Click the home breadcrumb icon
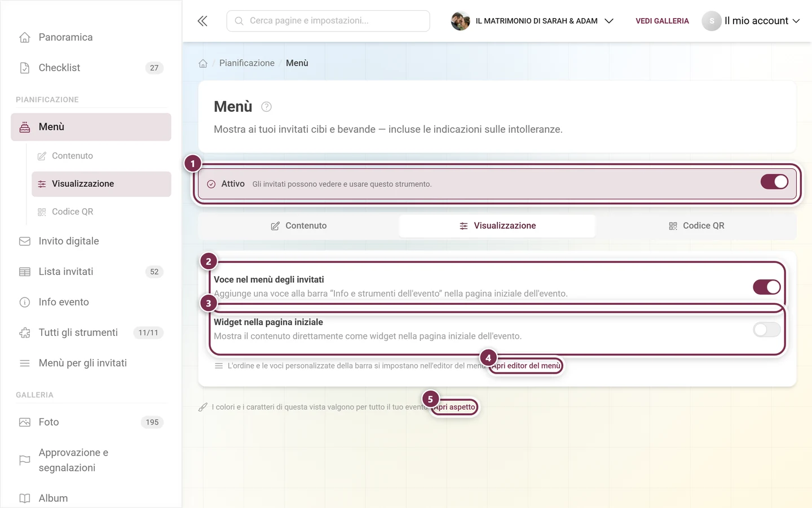Screen dimensions: 812x508 (x=203, y=63)
